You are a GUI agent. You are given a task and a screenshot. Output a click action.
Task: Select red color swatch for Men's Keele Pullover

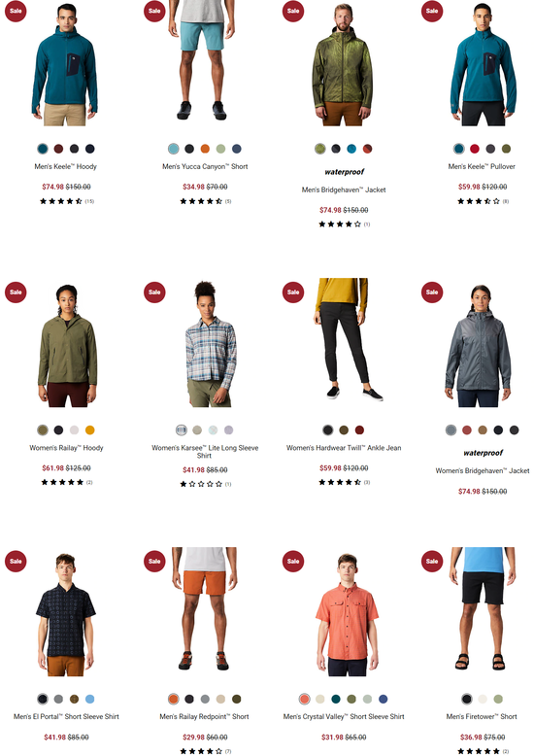475,149
